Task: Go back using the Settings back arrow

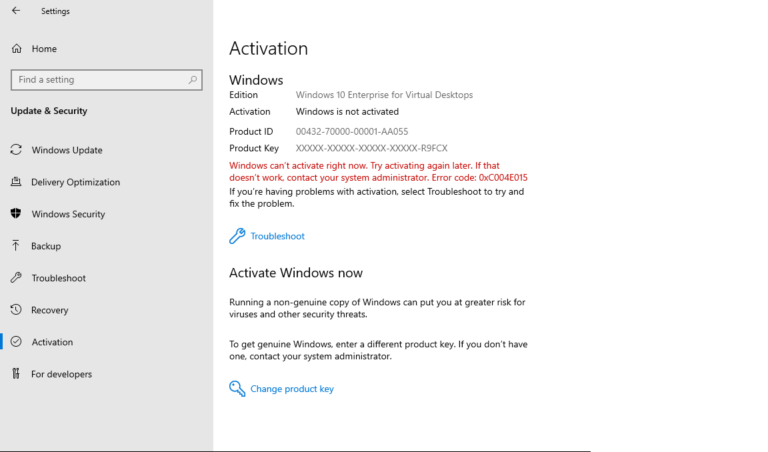Action: tap(16, 10)
